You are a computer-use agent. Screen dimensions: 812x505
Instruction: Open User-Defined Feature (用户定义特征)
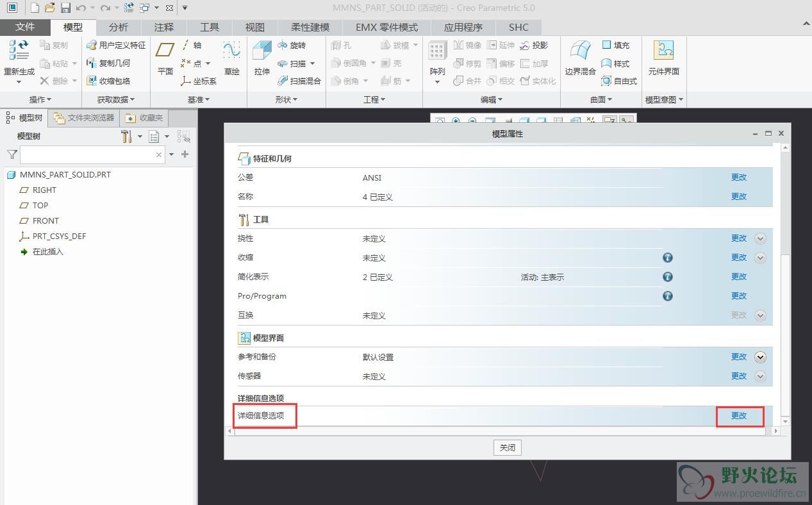point(116,46)
